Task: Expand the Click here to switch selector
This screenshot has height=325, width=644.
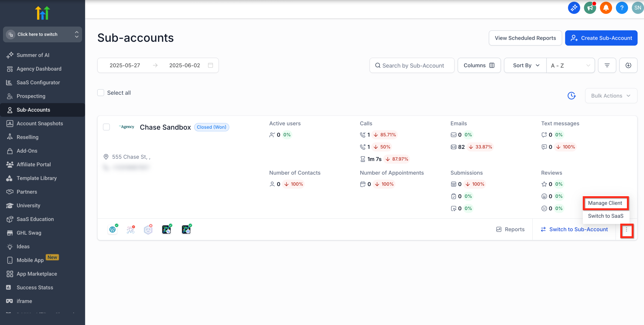Action: coord(42,34)
